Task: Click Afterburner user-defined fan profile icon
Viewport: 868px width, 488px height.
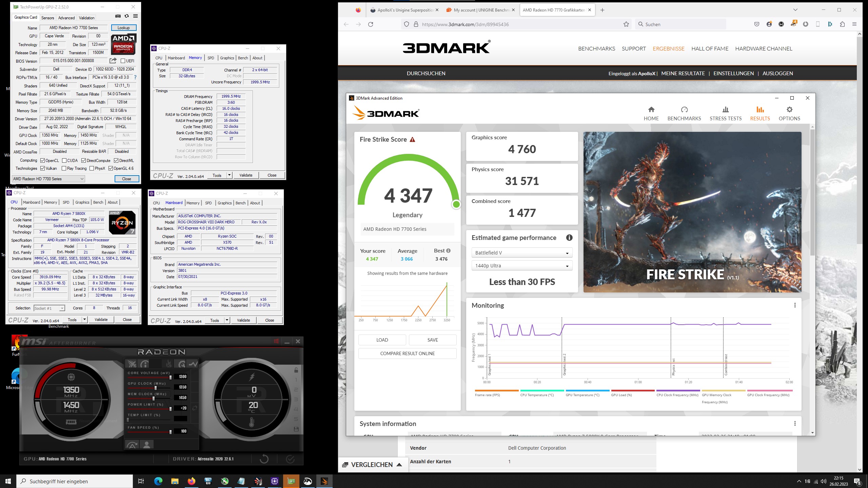Action: click(x=147, y=444)
